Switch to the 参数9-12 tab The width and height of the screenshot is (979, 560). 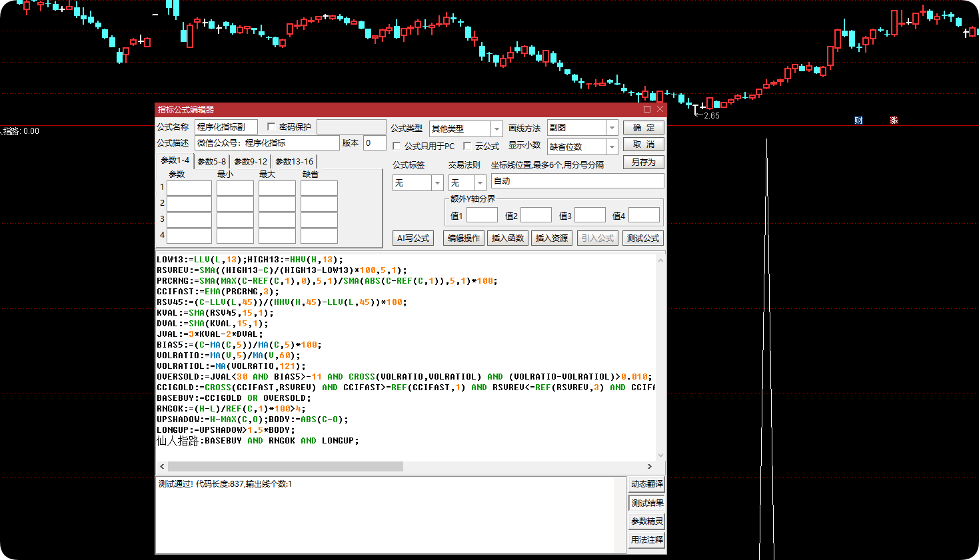(251, 161)
